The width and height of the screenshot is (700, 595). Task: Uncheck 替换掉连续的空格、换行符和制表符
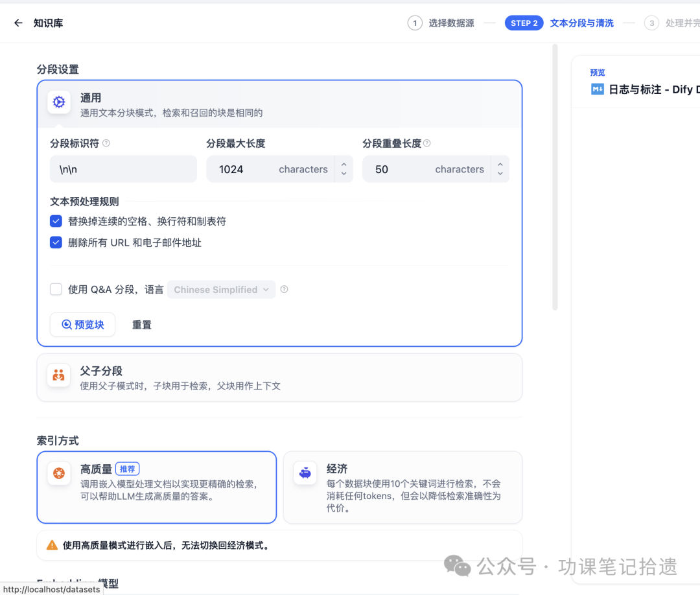[56, 221]
